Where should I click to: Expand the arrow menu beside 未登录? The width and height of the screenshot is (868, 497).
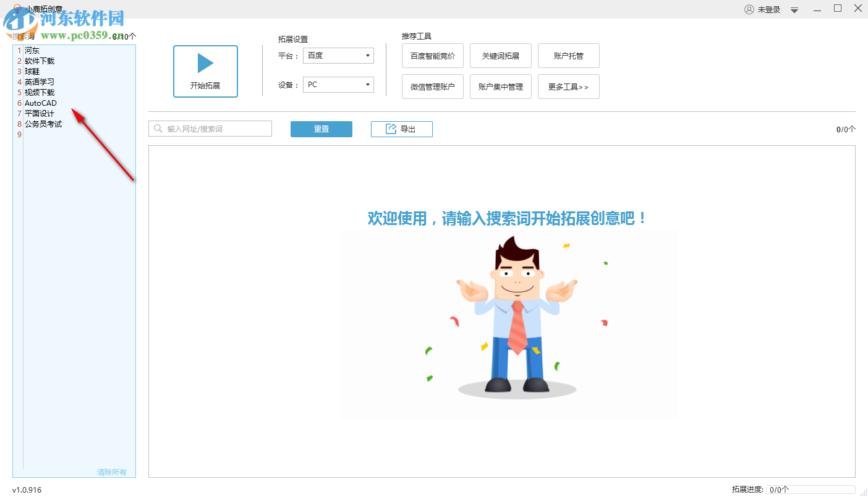[794, 9]
